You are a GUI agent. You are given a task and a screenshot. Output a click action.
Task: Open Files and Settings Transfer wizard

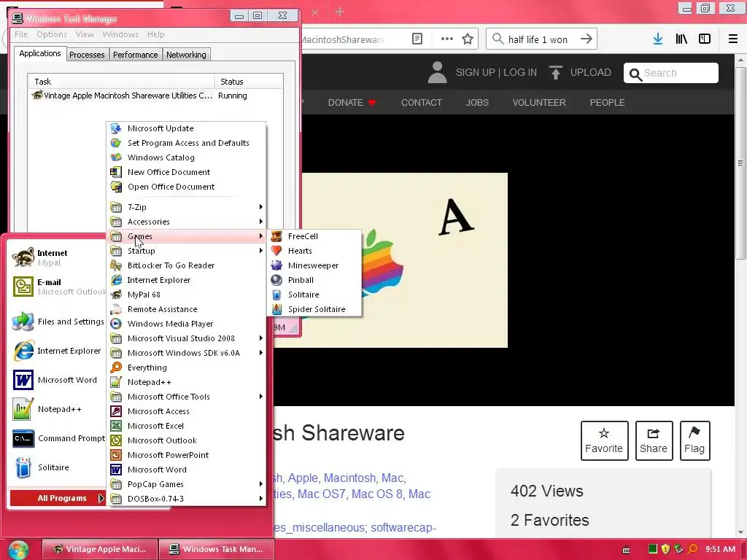(x=58, y=322)
